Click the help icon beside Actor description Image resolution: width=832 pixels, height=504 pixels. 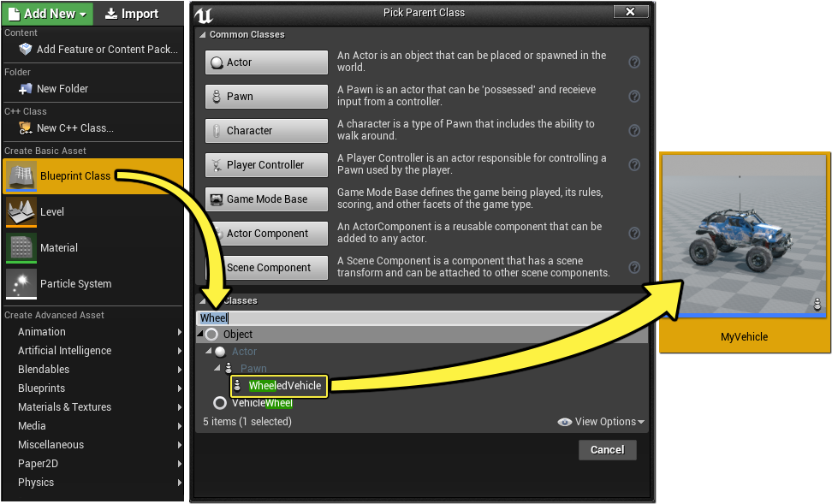[634, 62]
